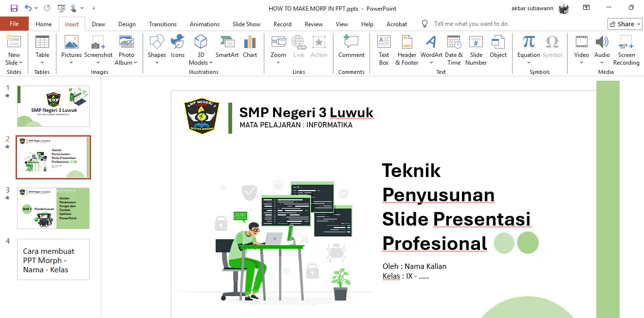644x318 pixels.
Task: Select slide 4 Cara membuat PPT Morph
Action: pyautogui.click(x=53, y=259)
